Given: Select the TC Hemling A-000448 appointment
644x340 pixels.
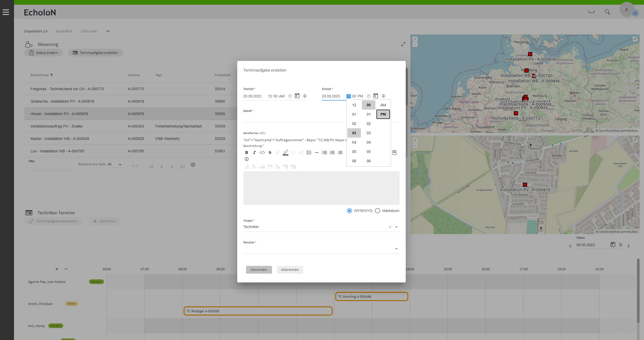Looking at the screenshot, I should point(372,297).
